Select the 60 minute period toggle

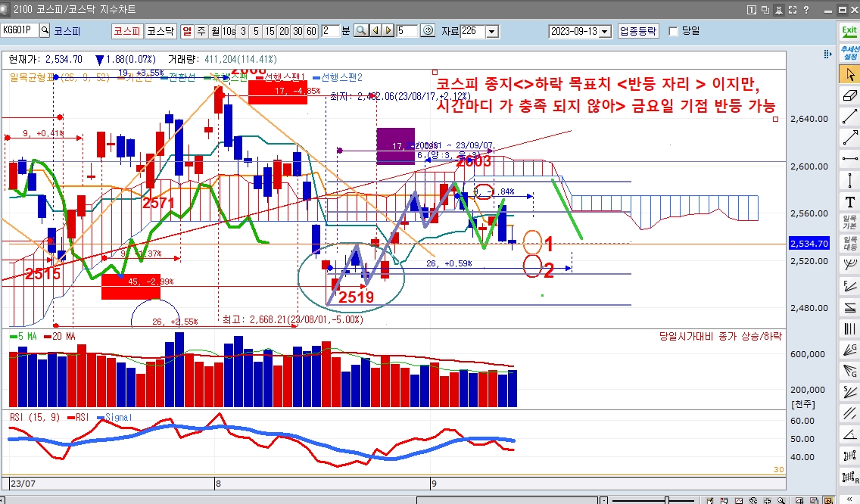pos(312,31)
